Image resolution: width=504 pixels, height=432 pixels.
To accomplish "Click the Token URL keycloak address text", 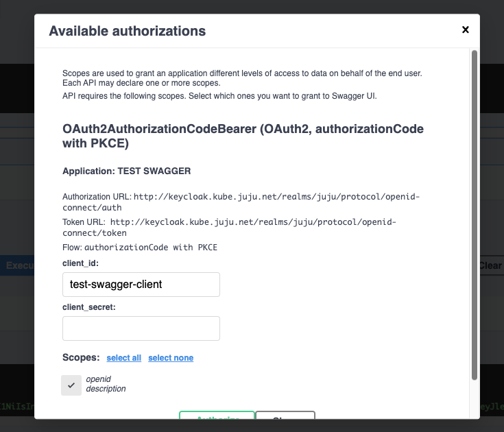I will (x=229, y=227).
